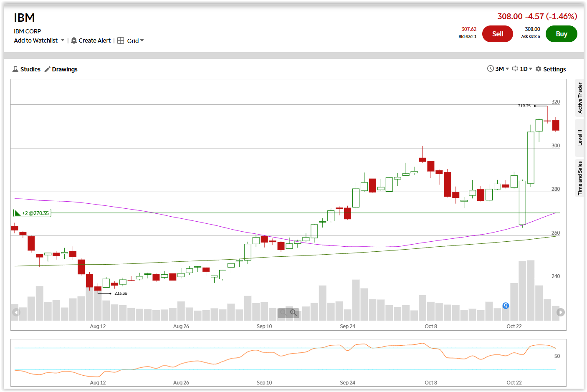Screen dimensions: 587x392
Task: Click the clock icon next to 3M
Action: [x=491, y=68]
